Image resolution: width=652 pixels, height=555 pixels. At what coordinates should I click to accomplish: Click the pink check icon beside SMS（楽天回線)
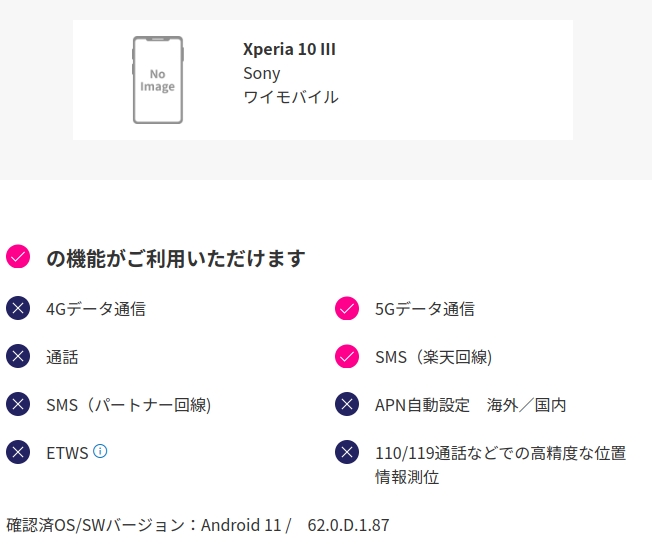[347, 356]
